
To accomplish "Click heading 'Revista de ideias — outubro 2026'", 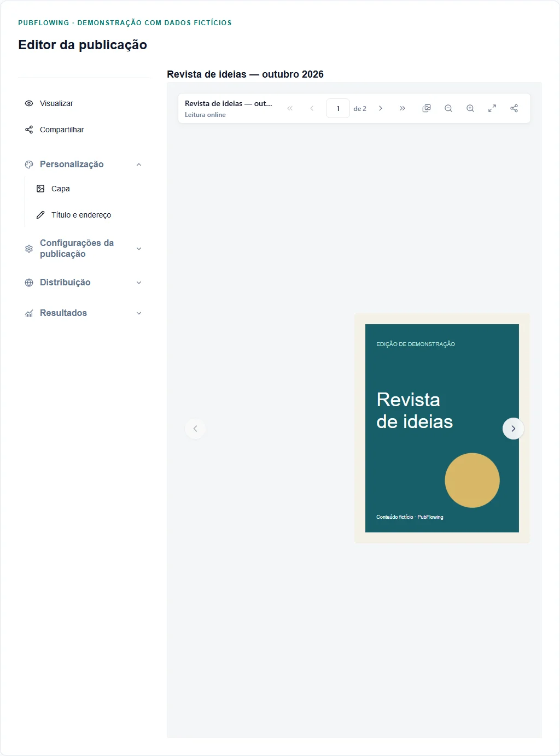I will [245, 74].
